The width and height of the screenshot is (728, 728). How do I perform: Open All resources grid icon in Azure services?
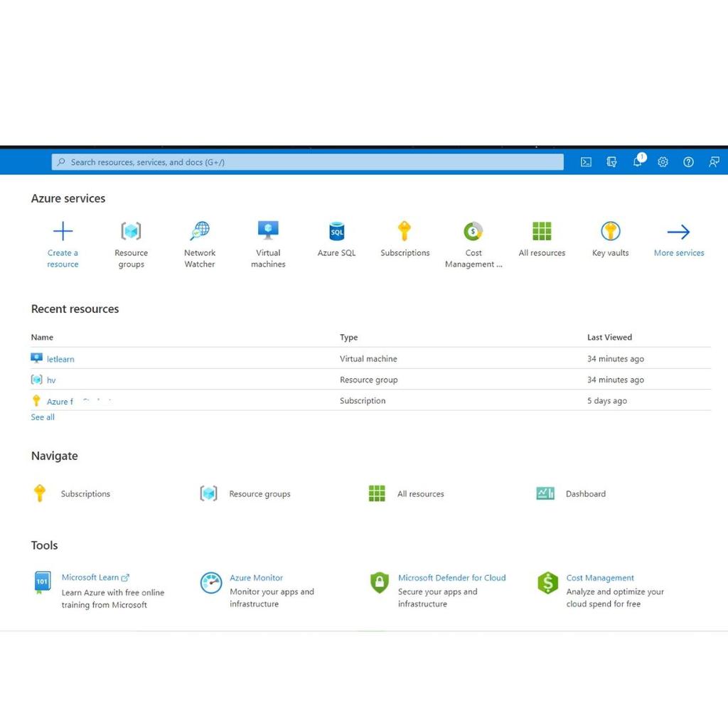[x=542, y=231]
